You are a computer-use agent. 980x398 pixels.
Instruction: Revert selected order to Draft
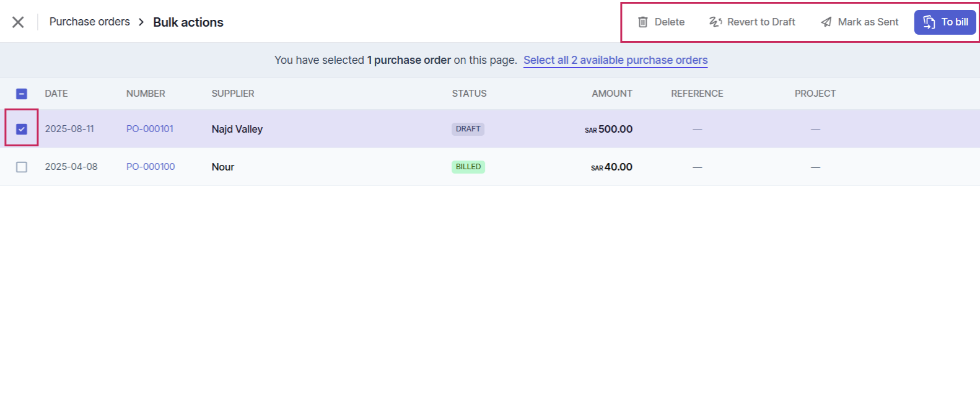click(x=752, y=22)
